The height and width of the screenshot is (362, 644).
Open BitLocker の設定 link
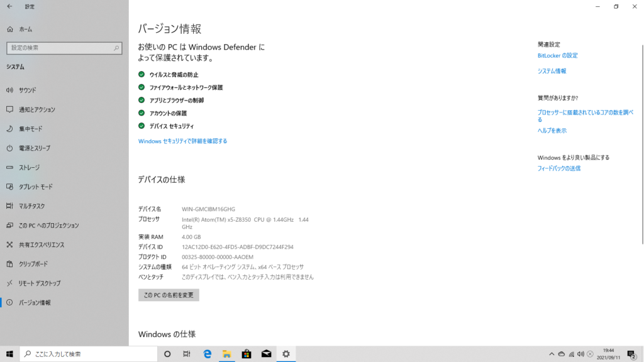coord(557,55)
